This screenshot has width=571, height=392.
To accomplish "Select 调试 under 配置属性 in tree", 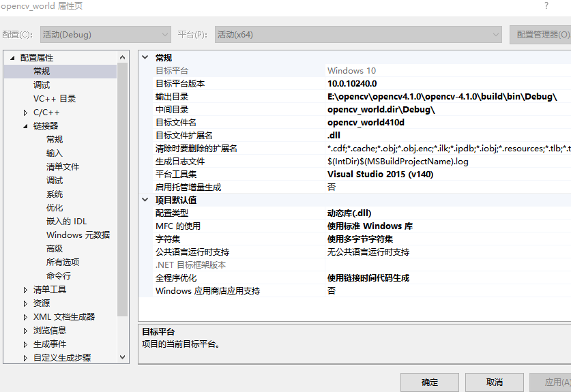I will pyautogui.click(x=42, y=85).
